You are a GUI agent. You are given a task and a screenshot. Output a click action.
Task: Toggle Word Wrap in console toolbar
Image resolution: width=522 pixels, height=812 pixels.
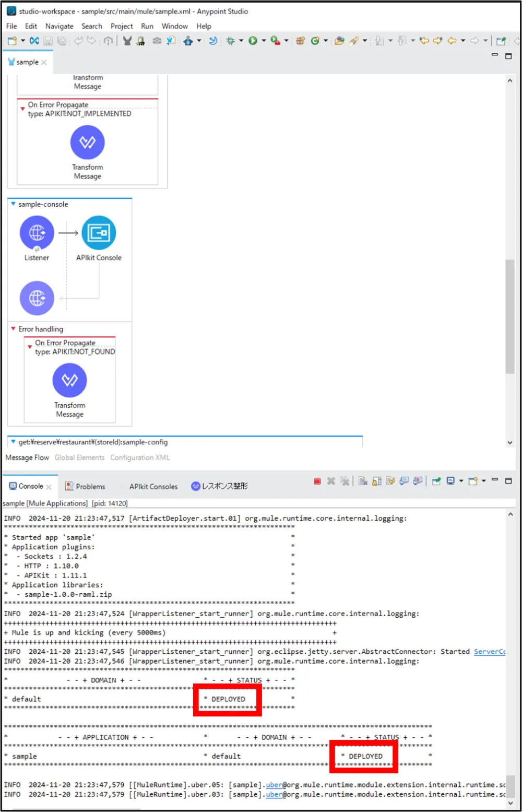[x=390, y=481]
